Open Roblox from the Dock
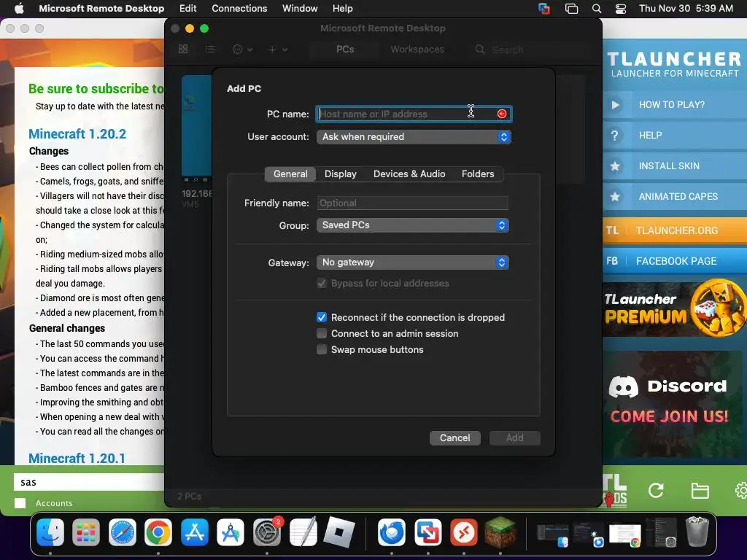747x560 pixels. 338,532
